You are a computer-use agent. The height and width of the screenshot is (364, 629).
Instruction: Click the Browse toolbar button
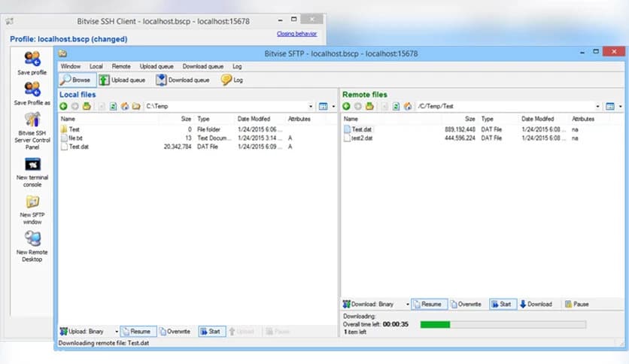click(77, 80)
